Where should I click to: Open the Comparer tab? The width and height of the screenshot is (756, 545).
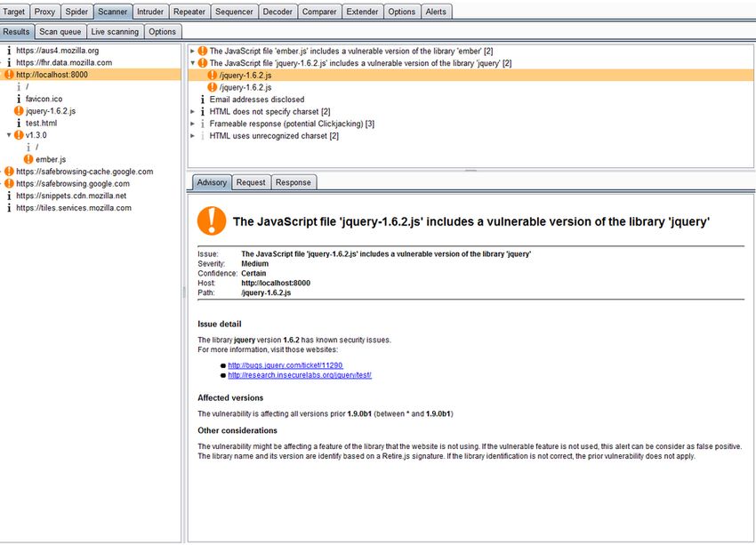coord(319,12)
